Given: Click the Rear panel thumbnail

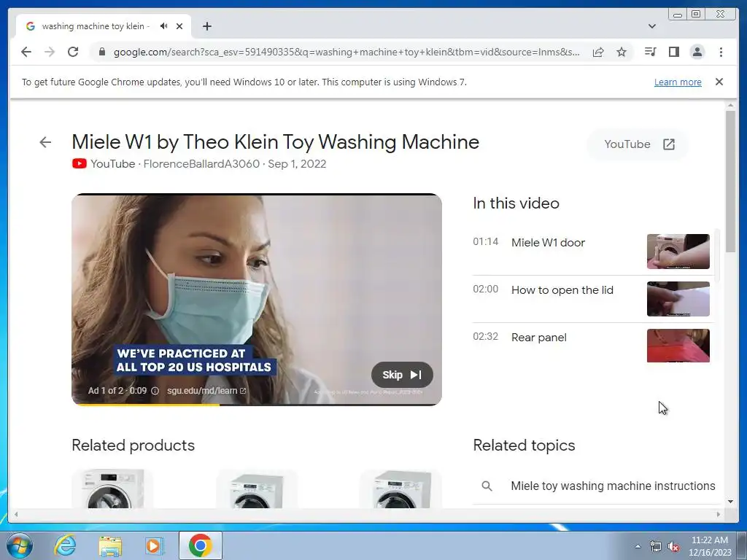Looking at the screenshot, I should point(678,346).
